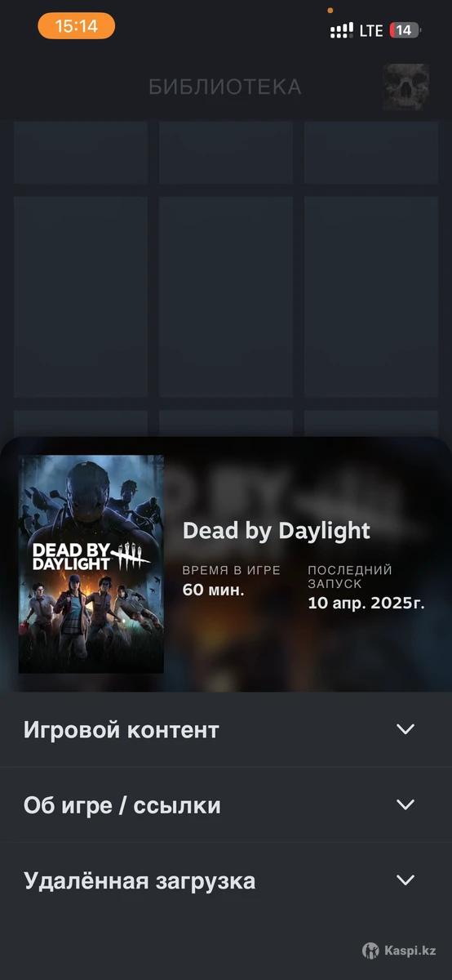Expand the Об игре / ссылки chevron
452x980 pixels.
(405, 805)
